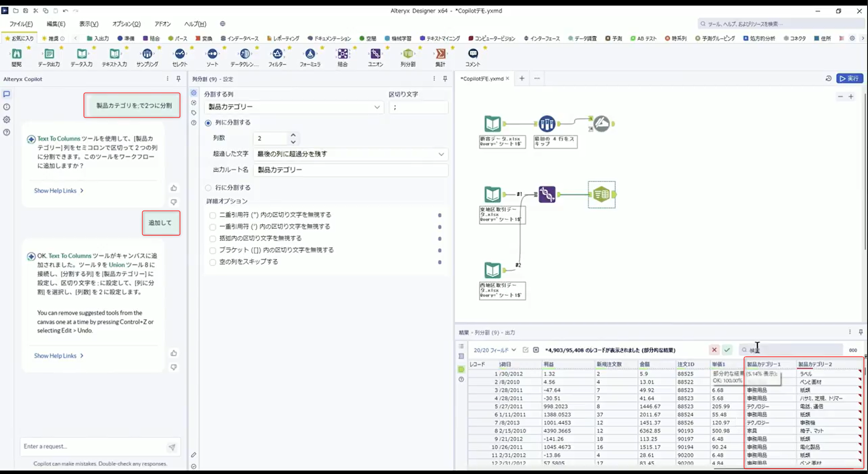Enable 括弧内の区切り文字を無視する checkbox

pyautogui.click(x=213, y=239)
